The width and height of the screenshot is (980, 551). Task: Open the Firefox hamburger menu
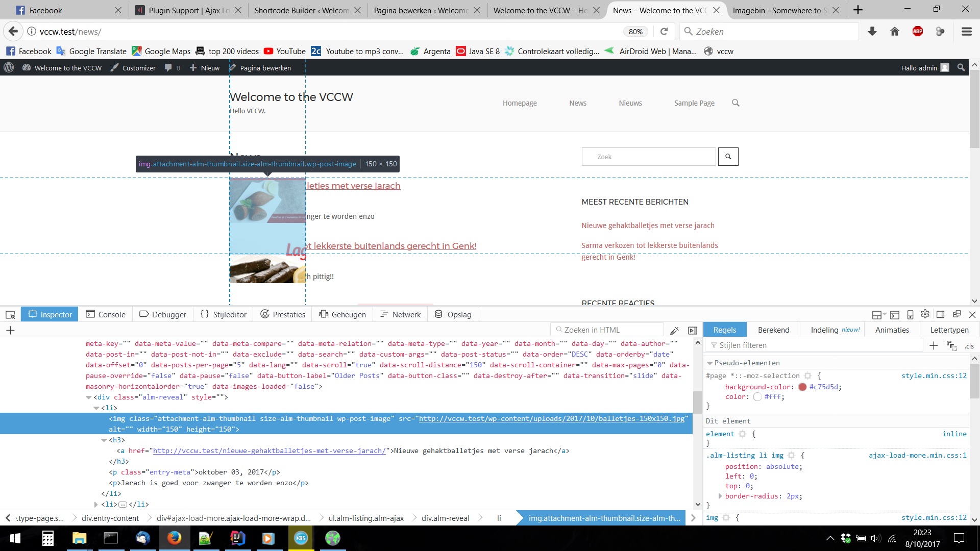pos(967,32)
